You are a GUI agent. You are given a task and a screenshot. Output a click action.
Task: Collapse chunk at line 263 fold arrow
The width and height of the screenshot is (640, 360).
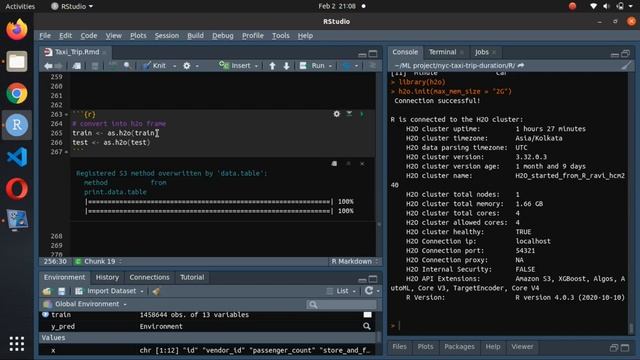(66, 115)
